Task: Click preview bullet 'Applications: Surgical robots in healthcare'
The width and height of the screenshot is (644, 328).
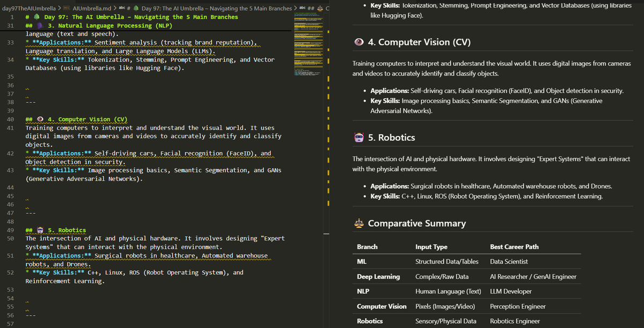Action: pos(491,187)
